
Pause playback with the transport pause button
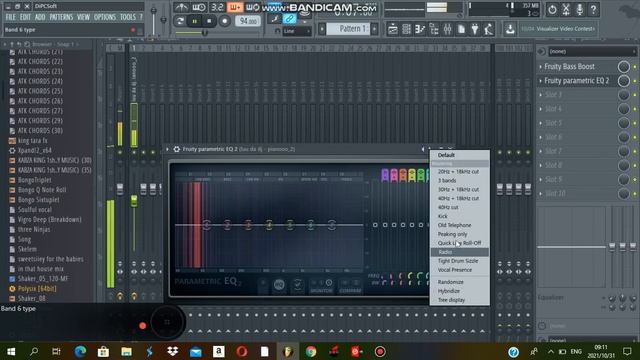195,21
